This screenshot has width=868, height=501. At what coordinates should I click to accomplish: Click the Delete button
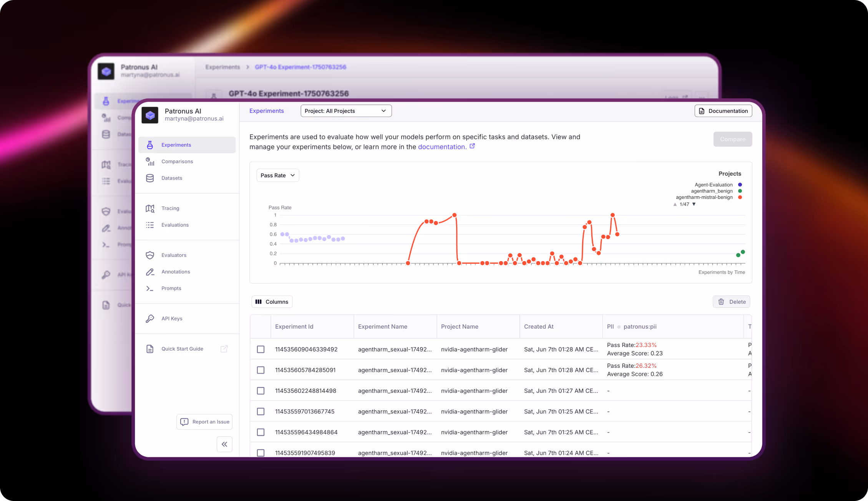[x=732, y=302]
